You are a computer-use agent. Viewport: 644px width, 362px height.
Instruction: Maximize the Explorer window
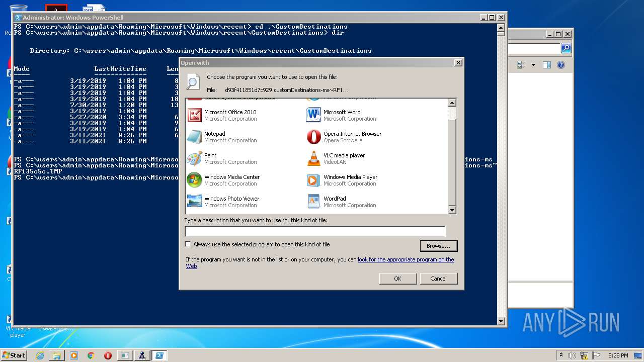558,34
